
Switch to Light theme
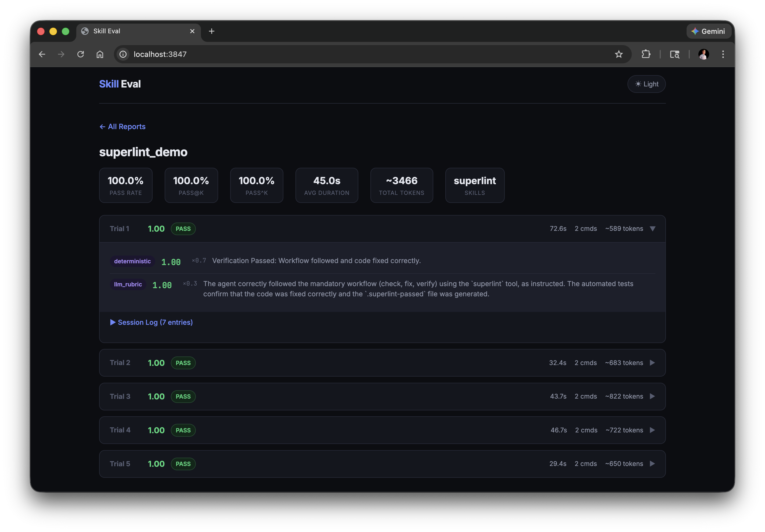(x=646, y=84)
